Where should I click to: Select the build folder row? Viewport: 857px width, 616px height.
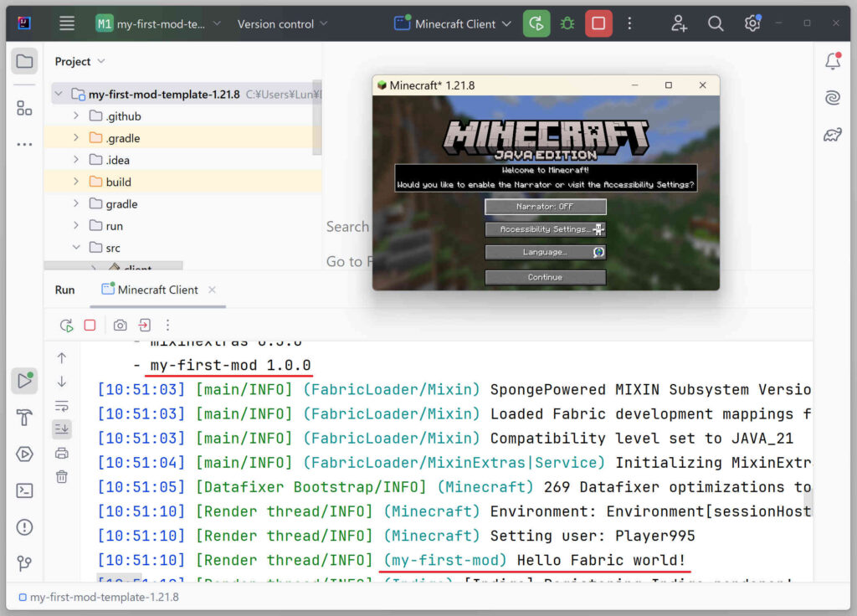182,182
